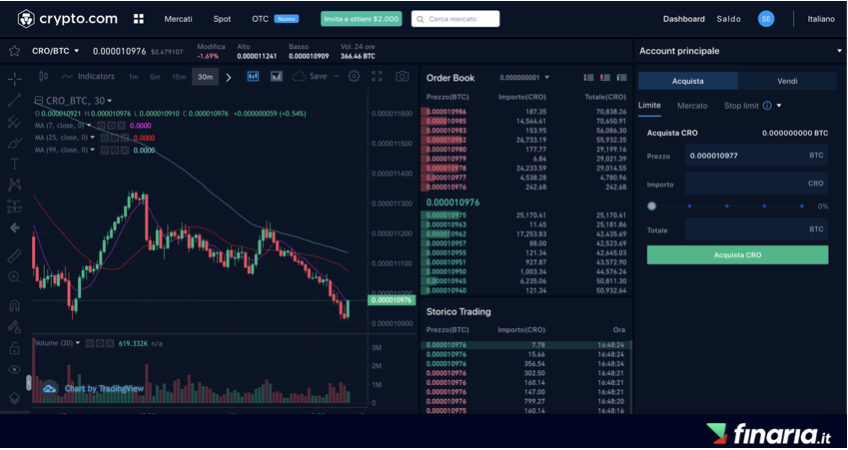This screenshot has height=450, width=848.
Task: Click the Prezzo input field
Action: click(756, 156)
